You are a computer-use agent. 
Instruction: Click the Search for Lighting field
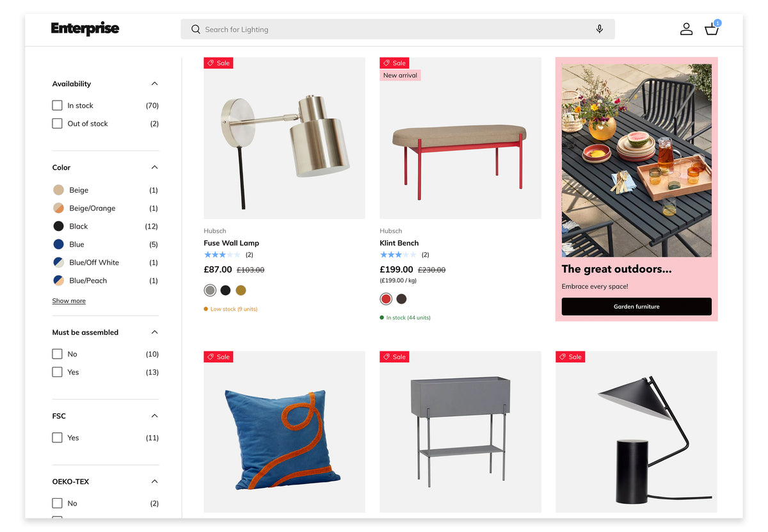tap(397, 29)
